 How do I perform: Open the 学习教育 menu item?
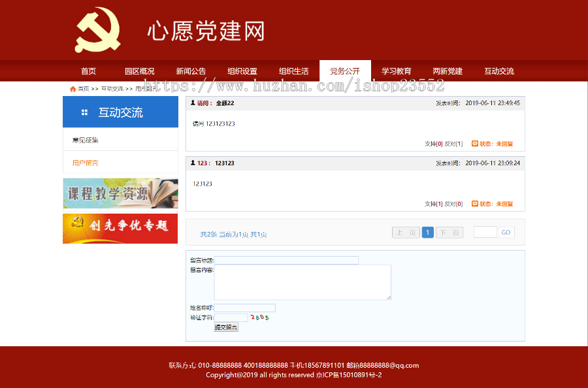tap(397, 71)
